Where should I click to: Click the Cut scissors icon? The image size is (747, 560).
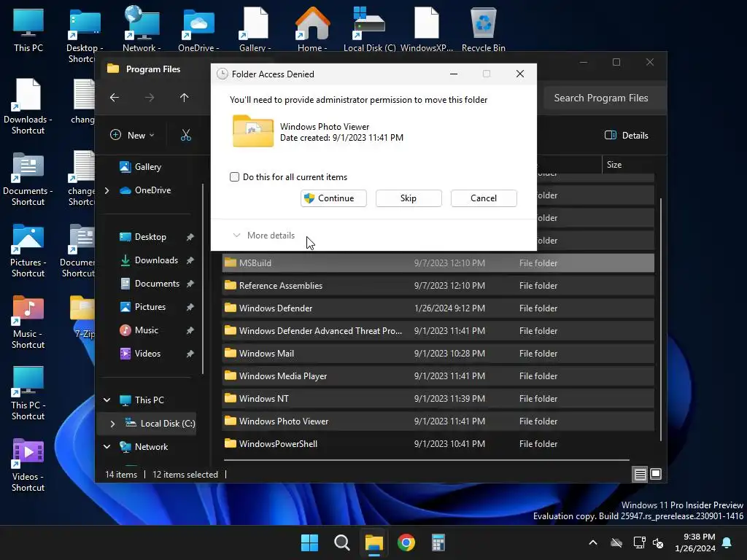186,135
